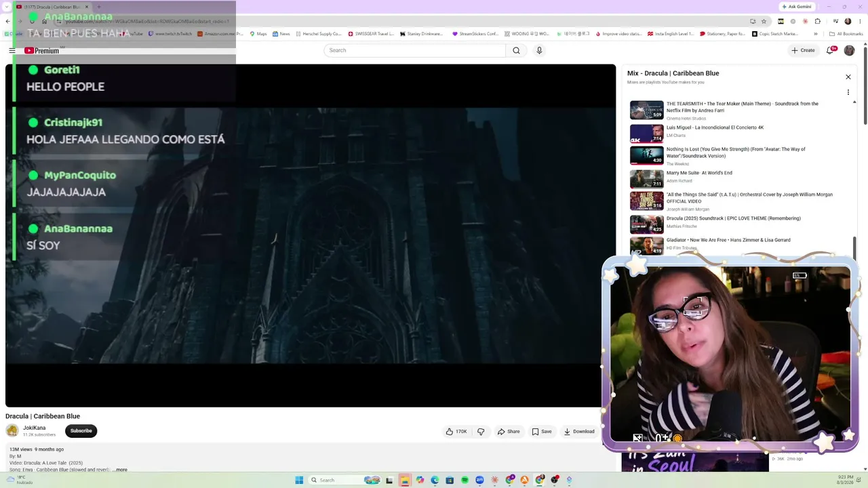Select the Dracula | Caribbean Blue tab
Screen dimensions: 868x488
point(52,7)
